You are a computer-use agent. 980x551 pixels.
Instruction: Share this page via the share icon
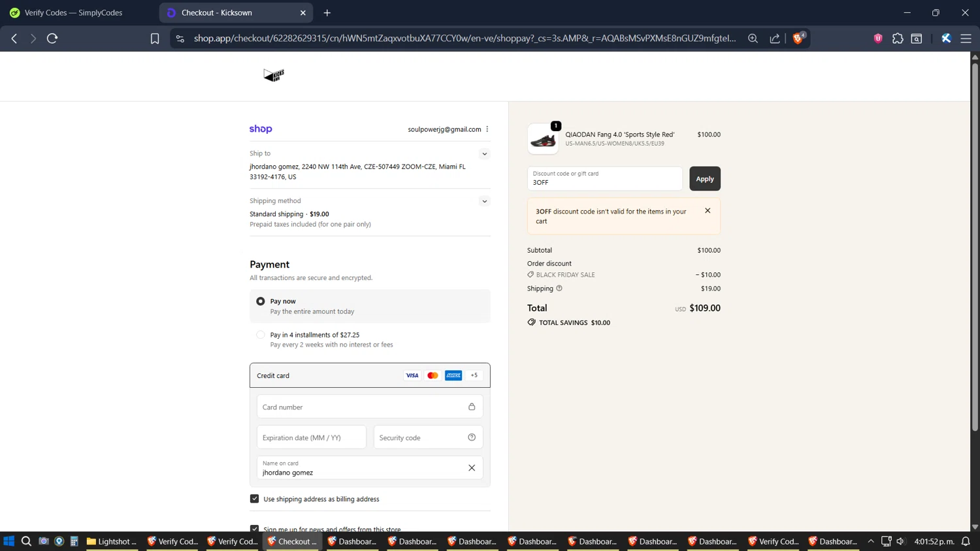pos(775,39)
